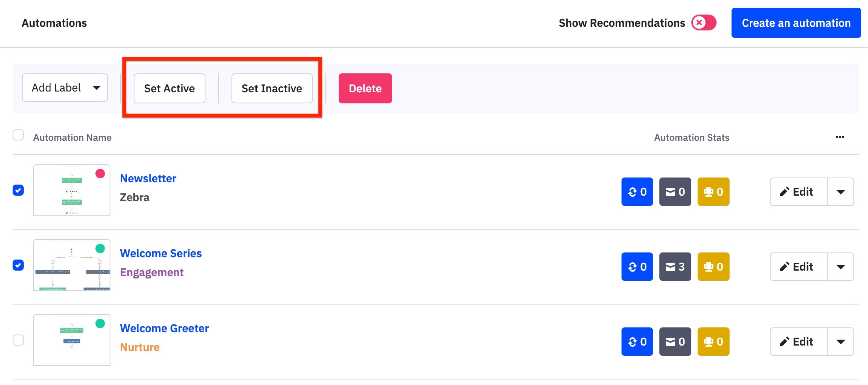Click Welcome Greeter blue contacts stat badge
Image resolution: width=868 pixels, height=385 pixels.
pyautogui.click(x=637, y=342)
